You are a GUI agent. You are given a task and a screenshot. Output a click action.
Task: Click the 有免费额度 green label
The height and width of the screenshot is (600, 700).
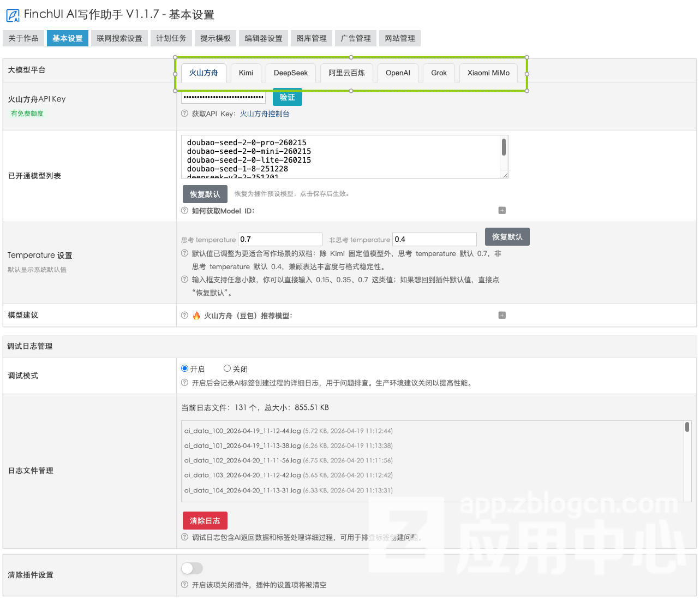[x=27, y=114]
